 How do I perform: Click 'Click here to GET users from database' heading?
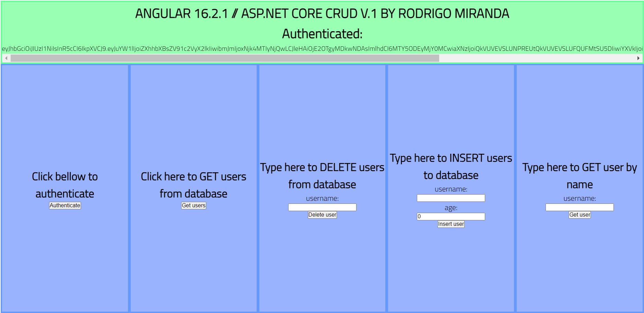tap(194, 185)
